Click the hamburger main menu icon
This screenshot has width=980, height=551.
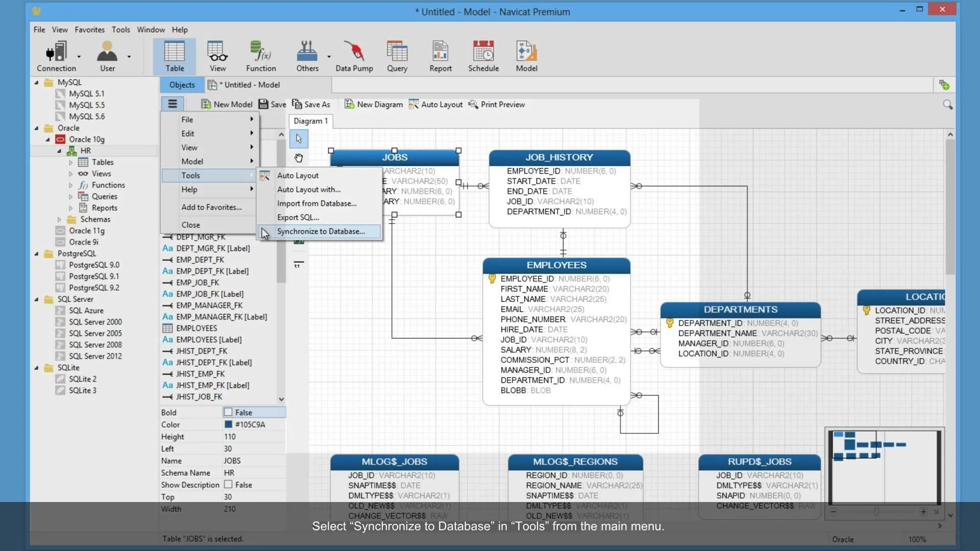click(173, 104)
